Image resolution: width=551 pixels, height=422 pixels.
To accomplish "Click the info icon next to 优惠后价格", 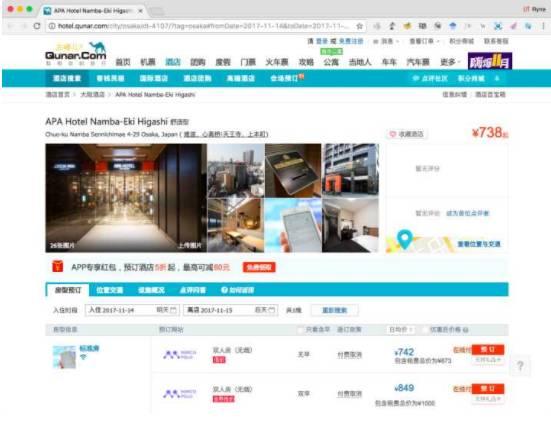I will 466,330.
